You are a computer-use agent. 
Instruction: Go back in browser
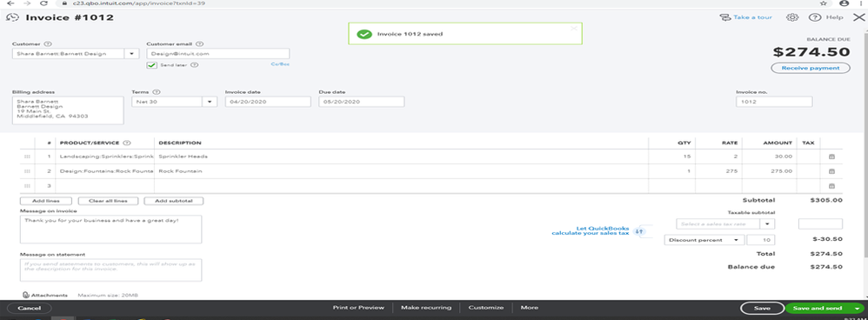click(10, 3)
